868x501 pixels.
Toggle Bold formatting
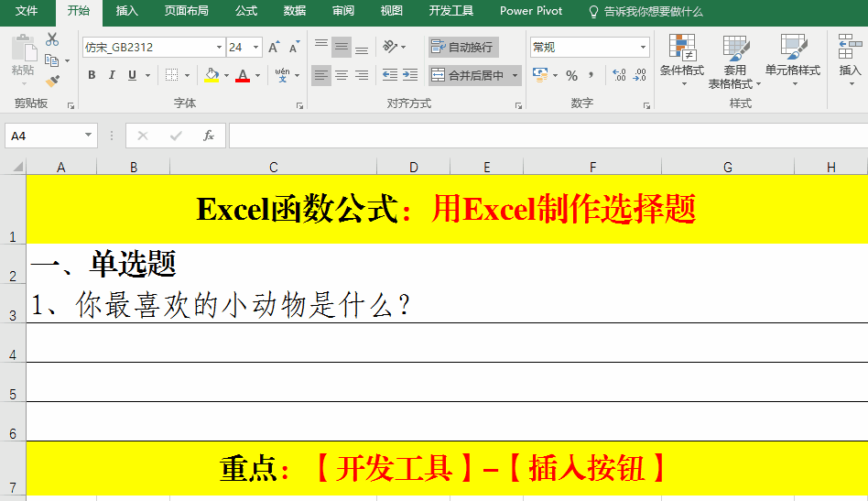[92, 75]
